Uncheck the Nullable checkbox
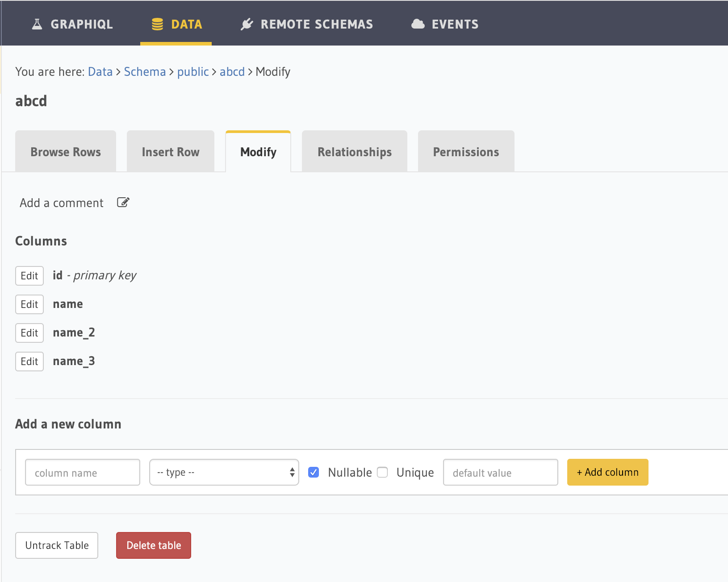The image size is (728, 582). point(314,472)
